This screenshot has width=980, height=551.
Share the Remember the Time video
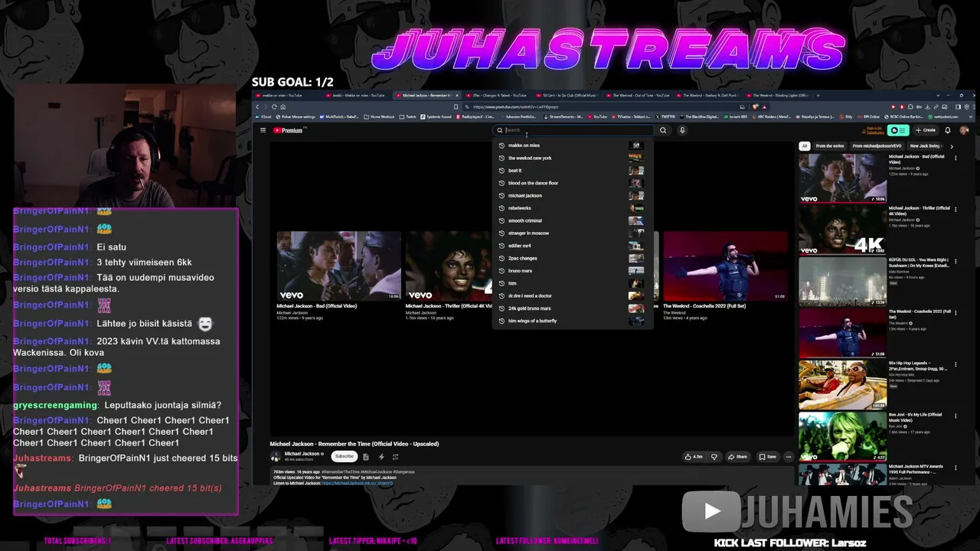coord(737,457)
